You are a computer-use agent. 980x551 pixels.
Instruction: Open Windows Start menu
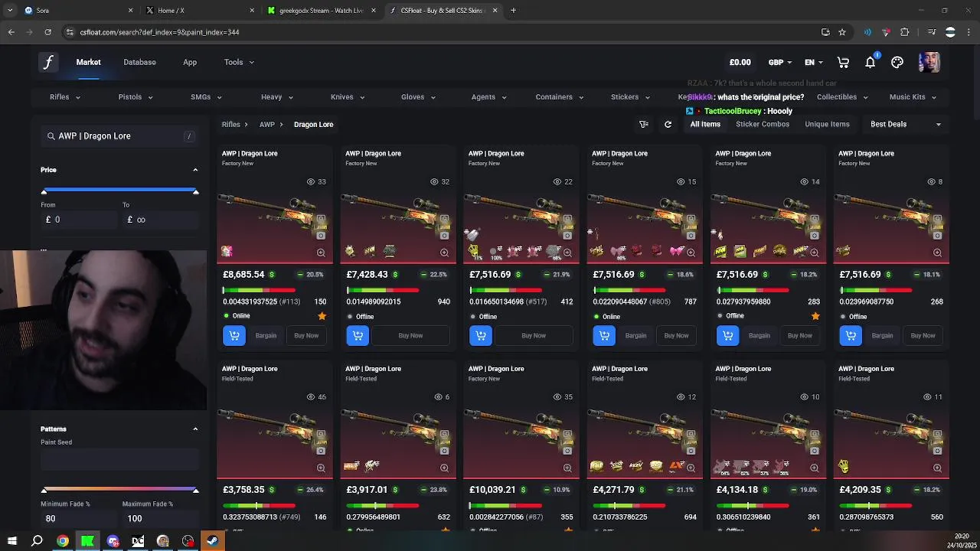[11, 541]
